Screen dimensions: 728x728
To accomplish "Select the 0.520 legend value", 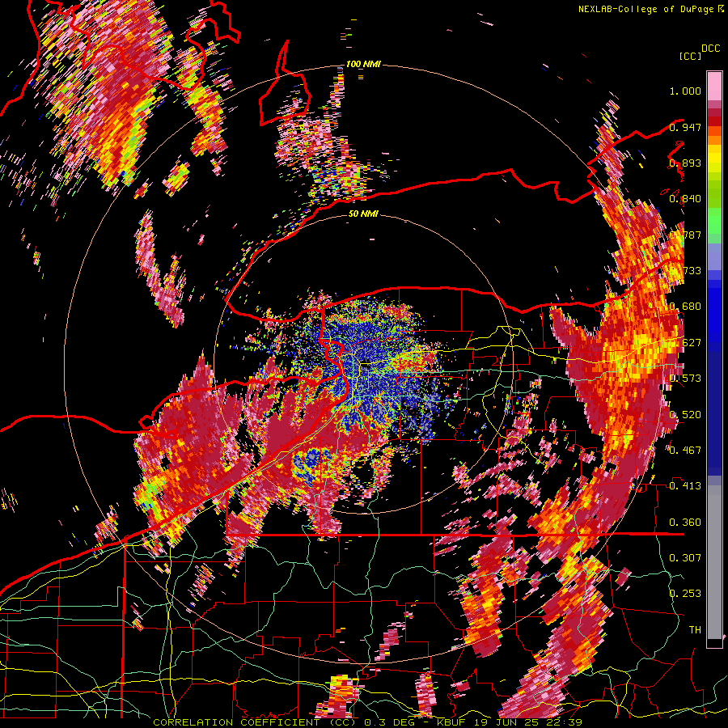I will point(685,415).
